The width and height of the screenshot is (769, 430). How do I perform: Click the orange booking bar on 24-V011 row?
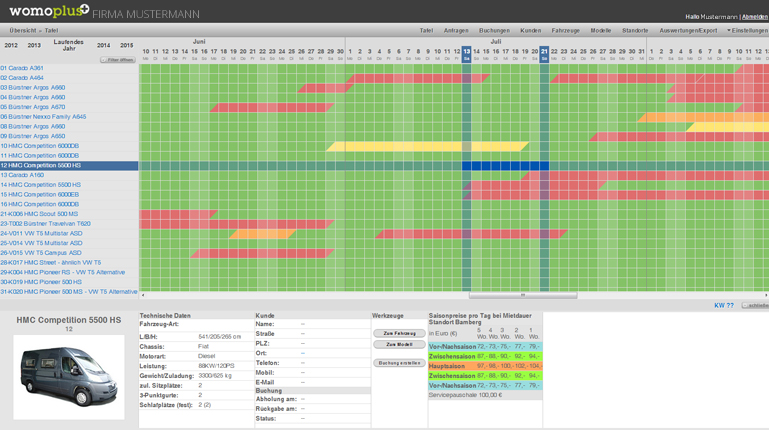pos(262,234)
